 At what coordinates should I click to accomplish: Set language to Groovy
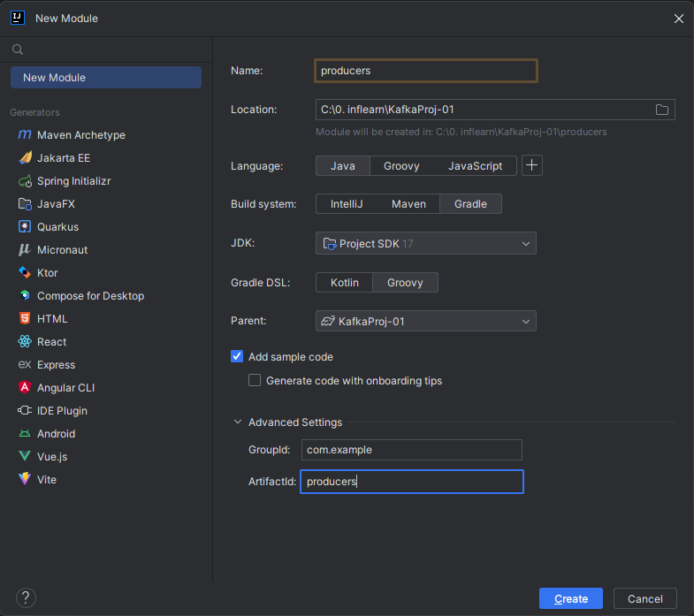click(401, 166)
